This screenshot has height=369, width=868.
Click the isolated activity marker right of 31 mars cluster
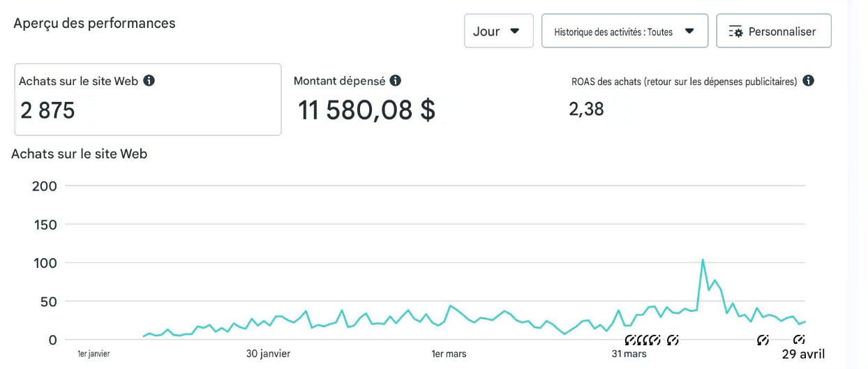click(x=673, y=340)
